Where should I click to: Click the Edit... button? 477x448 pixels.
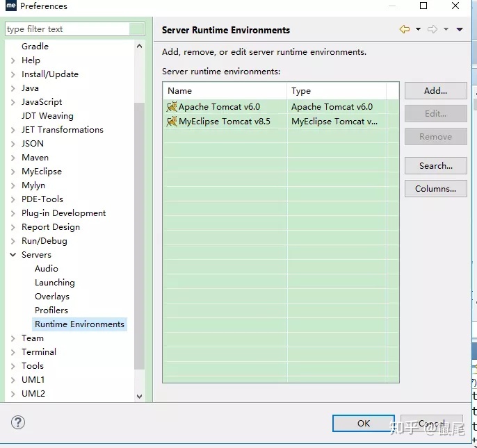435,114
